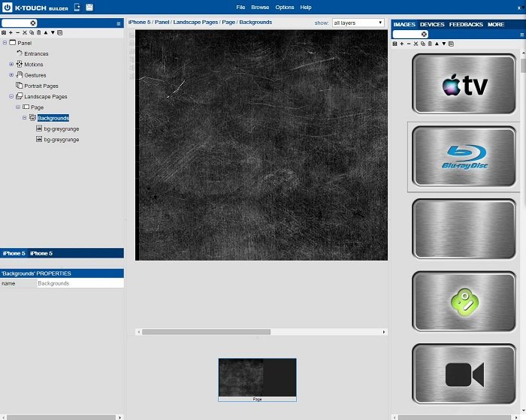Click the device preview icon in header
This screenshot has width=526, height=420.
click(x=77, y=7)
